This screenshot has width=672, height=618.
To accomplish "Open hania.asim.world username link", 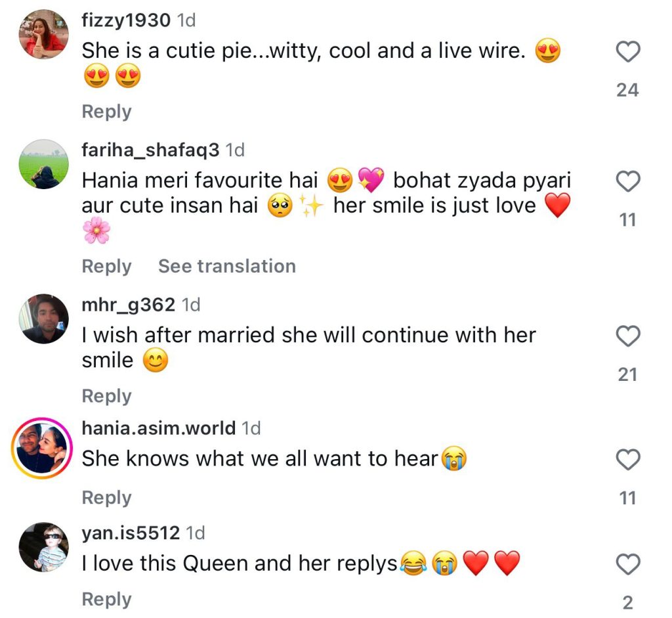I will [158, 428].
